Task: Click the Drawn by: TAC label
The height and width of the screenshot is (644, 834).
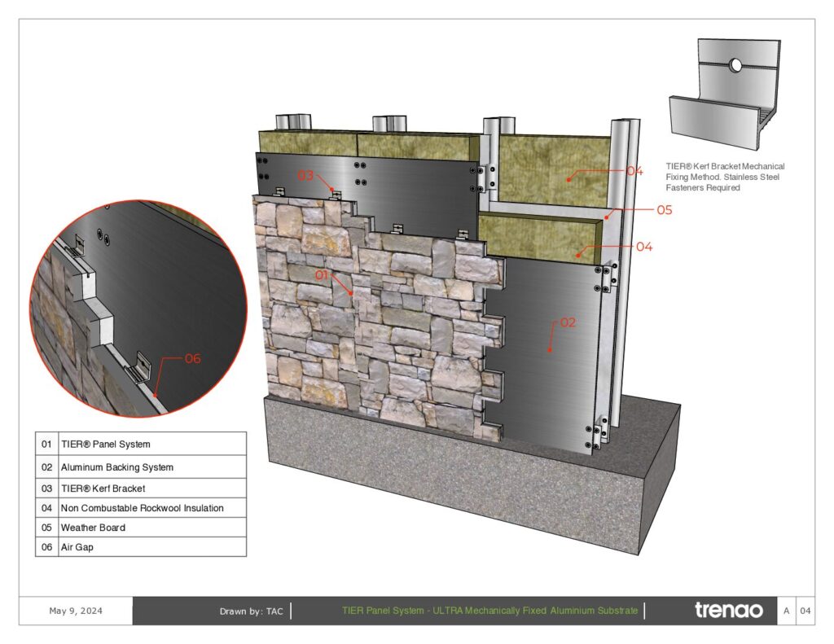Action: click(251, 611)
